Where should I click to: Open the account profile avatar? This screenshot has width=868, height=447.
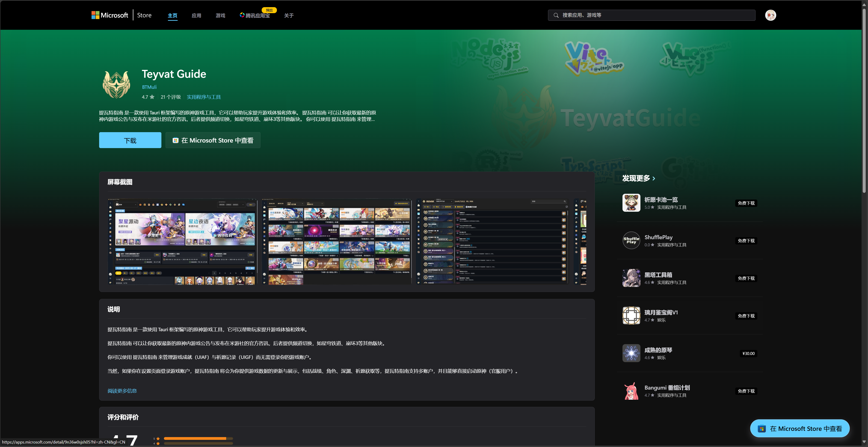point(771,15)
